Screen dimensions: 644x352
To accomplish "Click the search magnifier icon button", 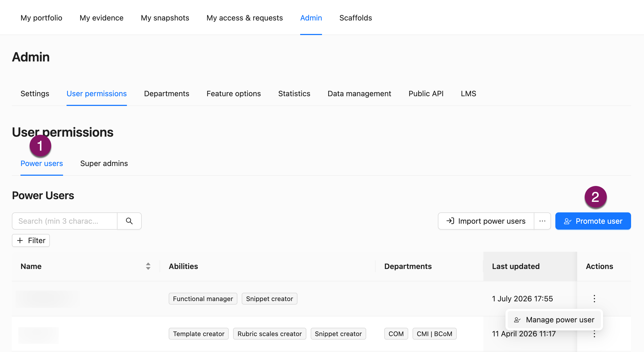I will 129,221.
